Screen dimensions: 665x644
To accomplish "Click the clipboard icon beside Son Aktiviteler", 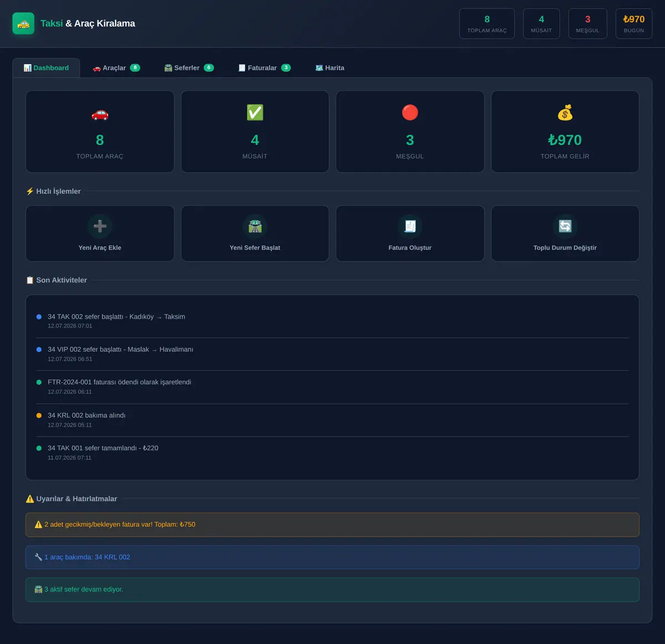I will (30, 280).
